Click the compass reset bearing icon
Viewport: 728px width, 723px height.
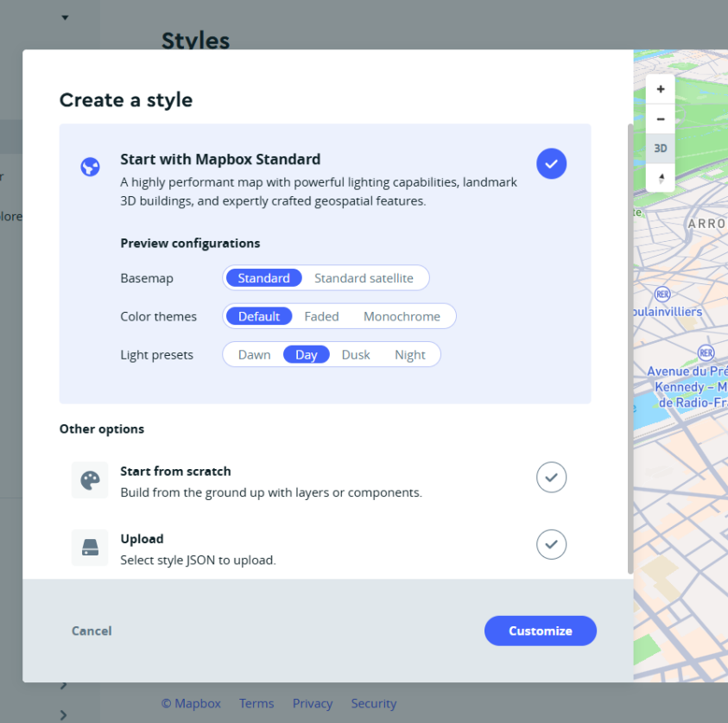coord(661,178)
